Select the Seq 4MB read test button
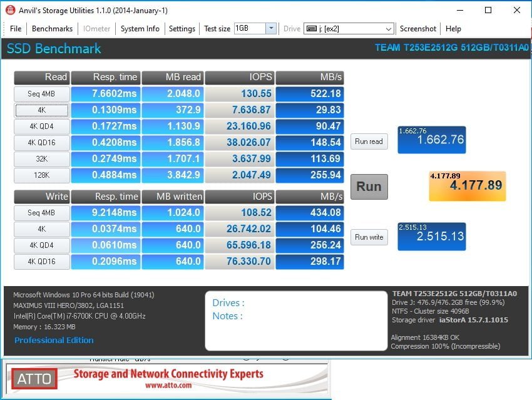Viewport: 532px width, 400px height. [42, 94]
